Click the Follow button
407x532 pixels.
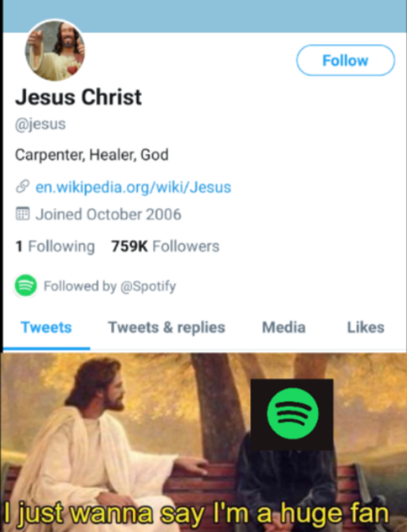[x=345, y=60]
